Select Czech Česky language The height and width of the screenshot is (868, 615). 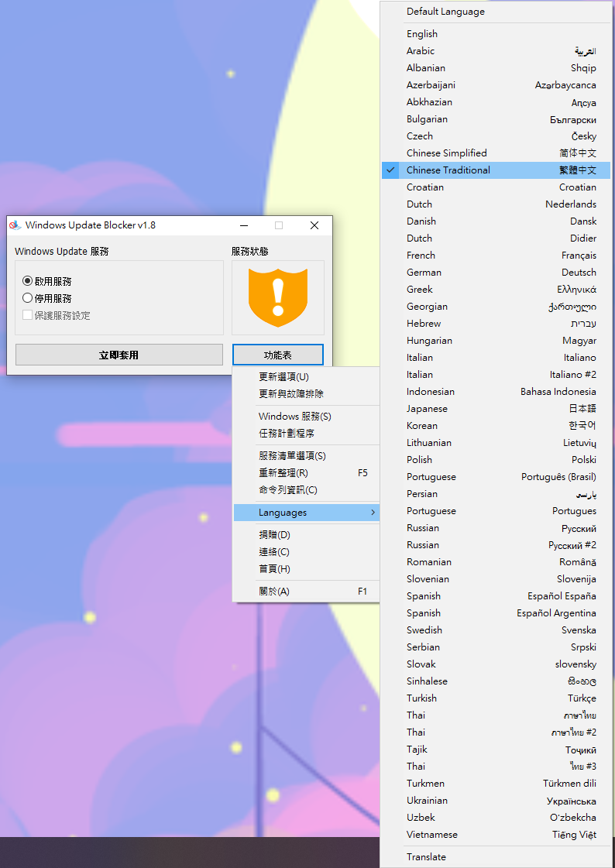click(496, 136)
